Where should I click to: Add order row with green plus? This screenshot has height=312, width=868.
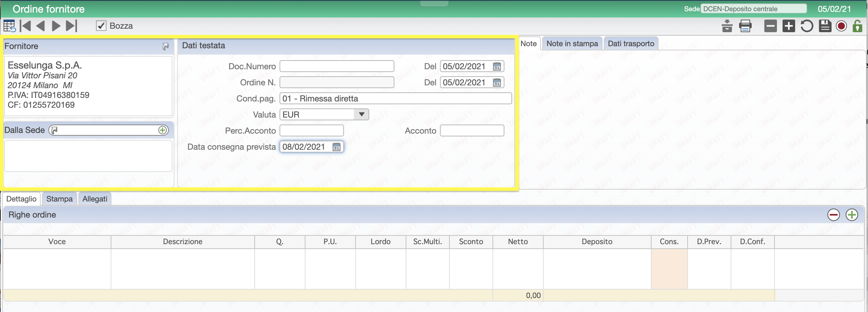pos(852,215)
